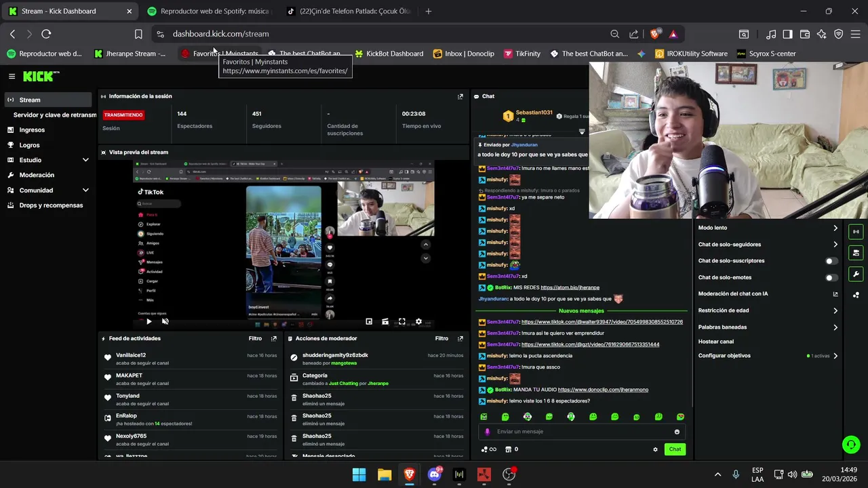Open Filtro in Acciones de moderador
The image size is (868, 488).
tap(441, 338)
